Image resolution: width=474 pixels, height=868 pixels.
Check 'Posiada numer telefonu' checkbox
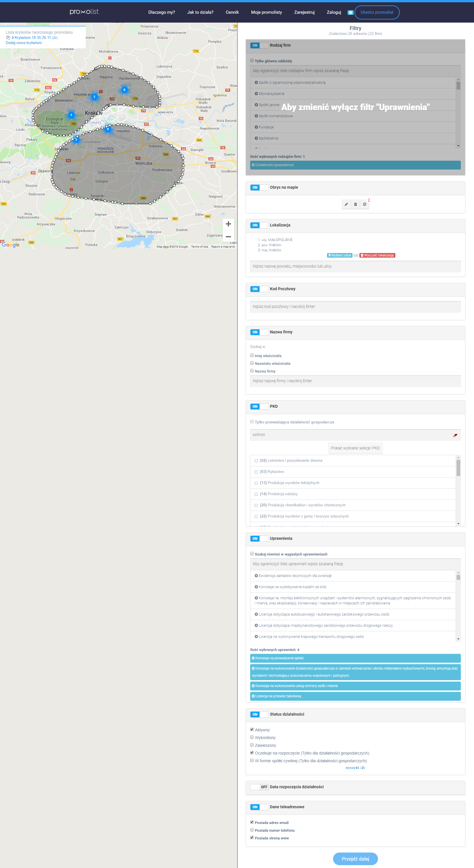(x=252, y=830)
